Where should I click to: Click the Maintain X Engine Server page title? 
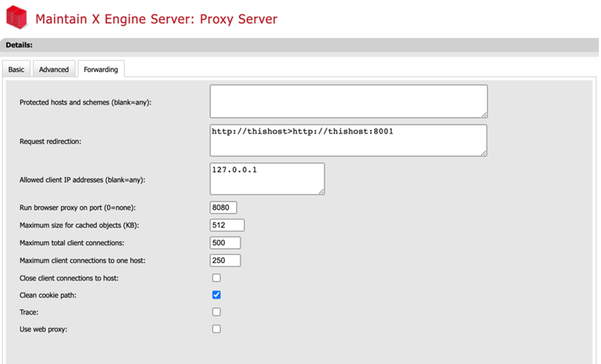coord(156,19)
